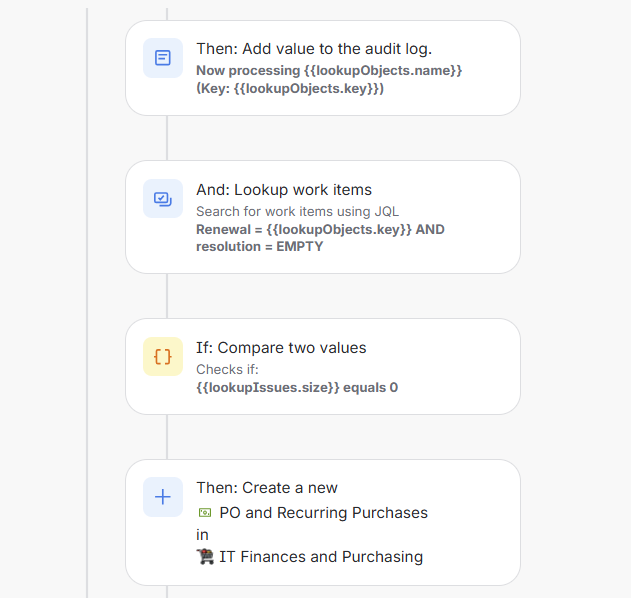
Task: Click the curly braces condition icon
Action: click(163, 356)
